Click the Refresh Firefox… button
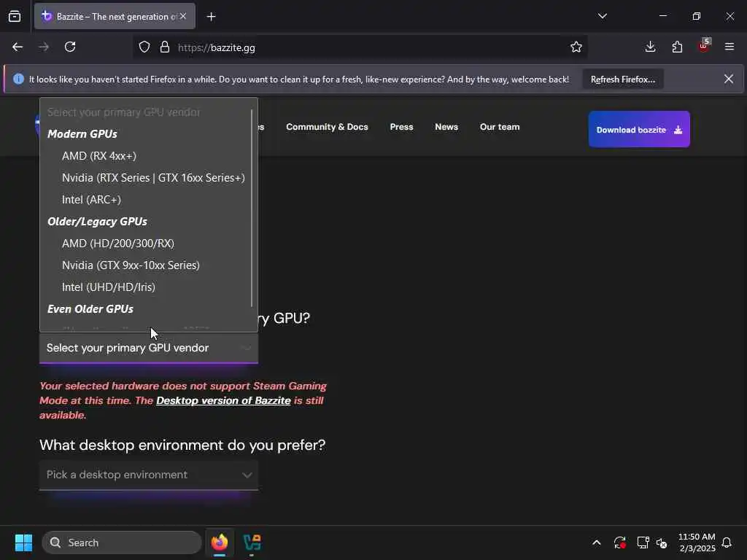 pyautogui.click(x=623, y=79)
